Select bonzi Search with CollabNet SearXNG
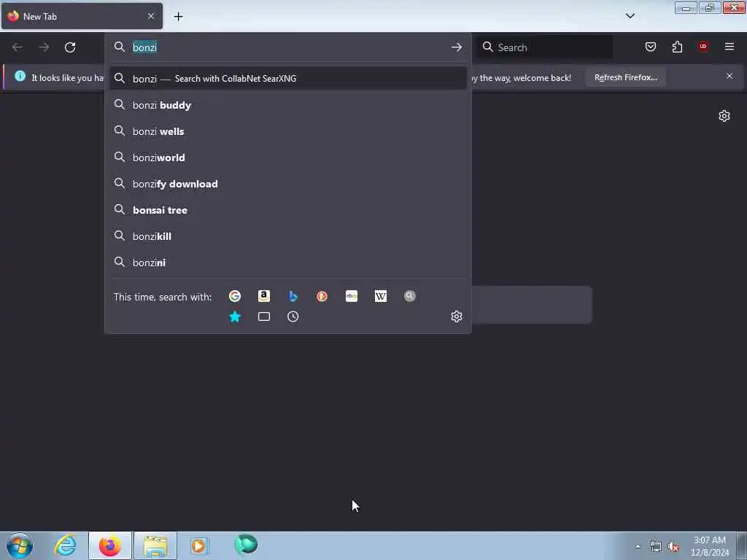 [x=287, y=79]
